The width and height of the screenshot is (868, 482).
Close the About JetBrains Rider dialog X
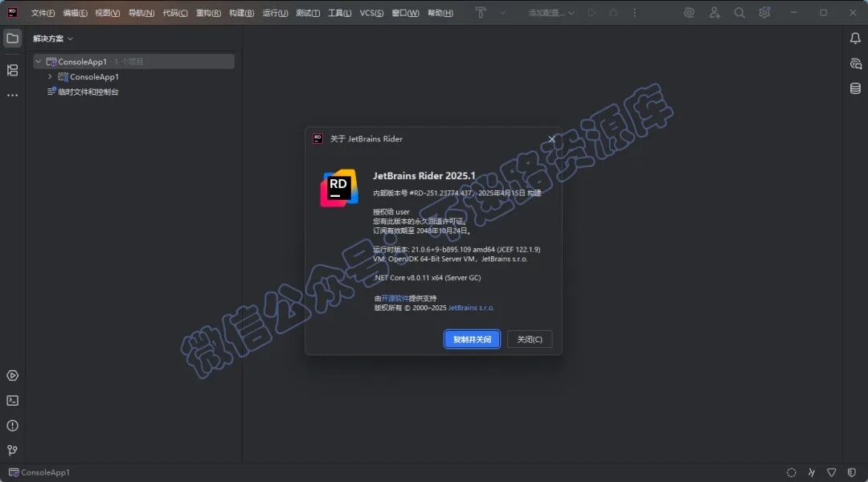tap(551, 139)
